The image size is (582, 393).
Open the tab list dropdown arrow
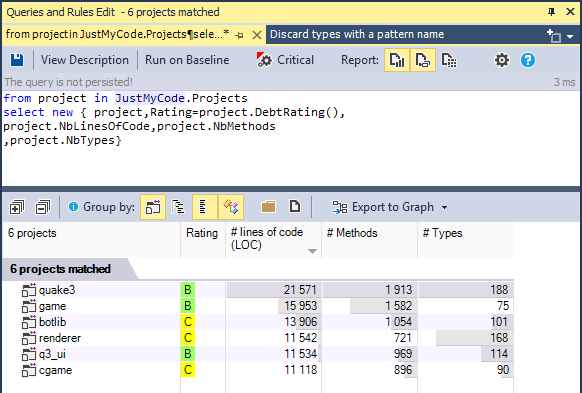tap(570, 36)
